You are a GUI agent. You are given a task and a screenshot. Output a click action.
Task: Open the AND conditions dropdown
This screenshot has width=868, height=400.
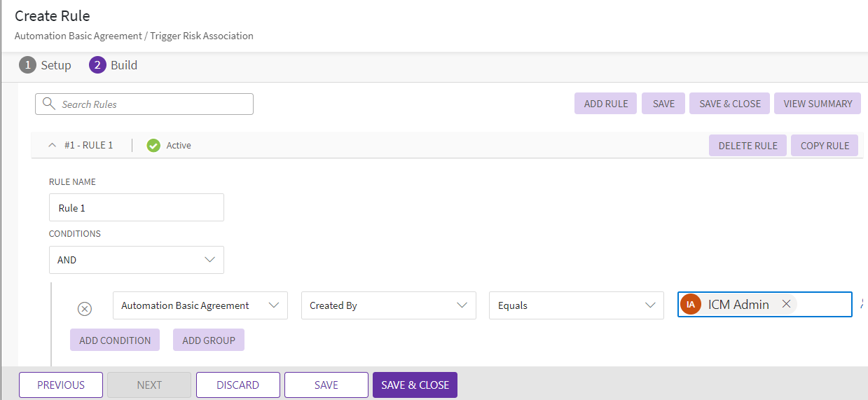click(x=137, y=260)
